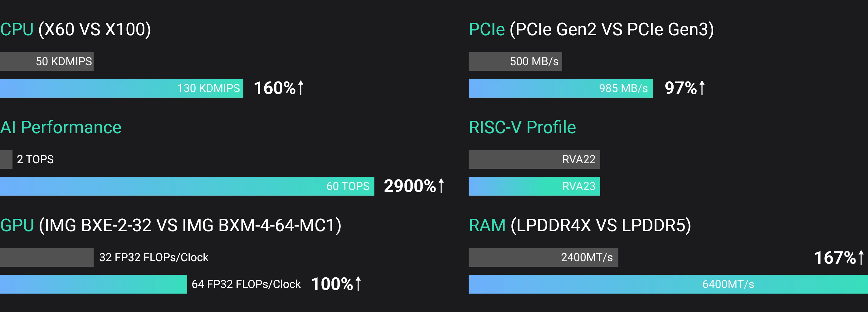Click the 32 FP32 FLOPs/Clock label
This screenshot has height=312, width=868.
154,257
